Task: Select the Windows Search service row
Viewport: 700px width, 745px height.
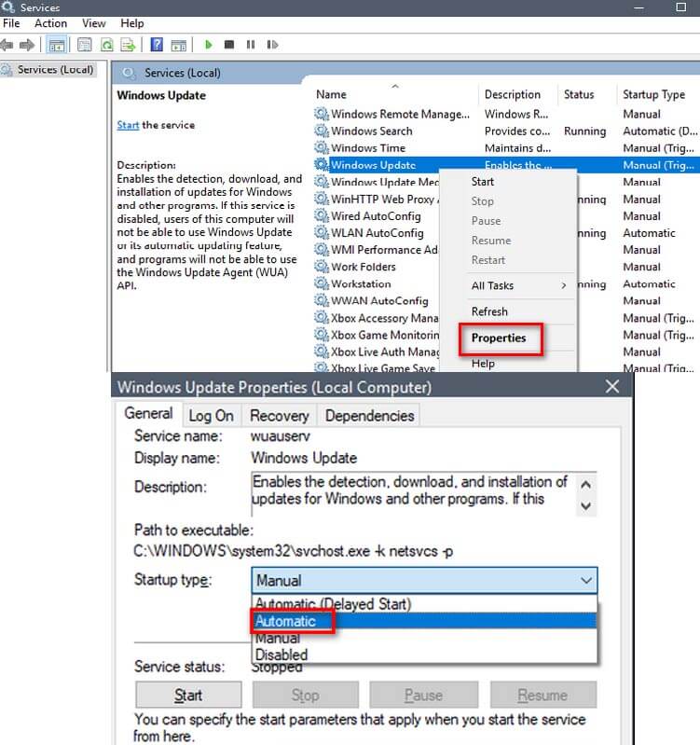Action: pyautogui.click(x=507, y=131)
